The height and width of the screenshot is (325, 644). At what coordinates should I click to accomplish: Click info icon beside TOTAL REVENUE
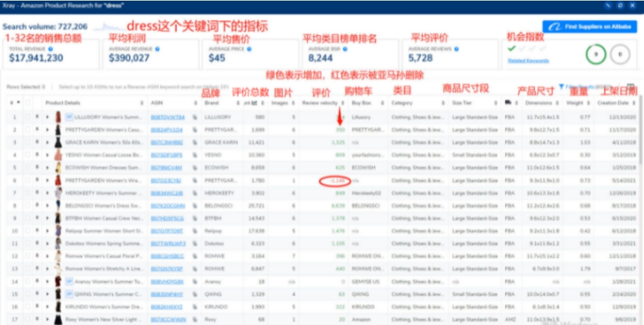point(50,48)
